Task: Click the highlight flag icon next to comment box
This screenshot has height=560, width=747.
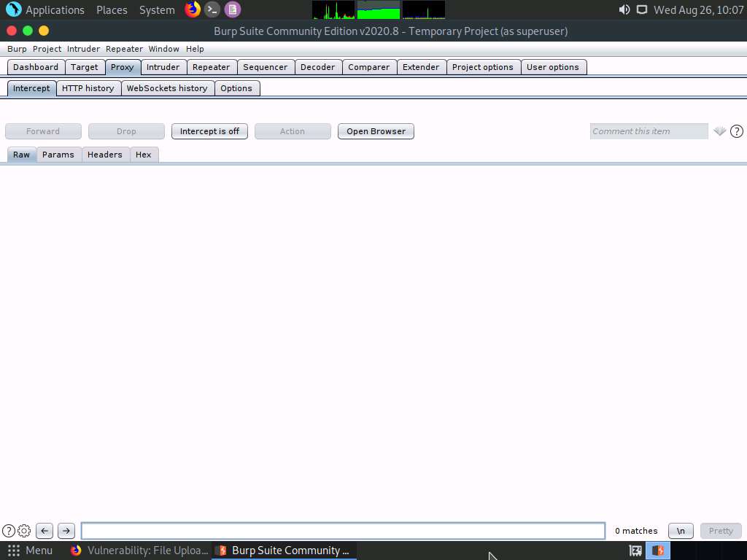Action: coord(719,131)
